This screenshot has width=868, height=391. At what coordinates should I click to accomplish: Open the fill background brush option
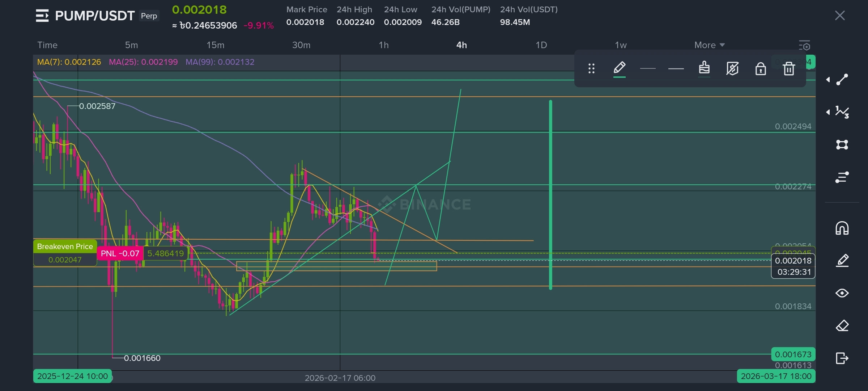click(704, 68)
